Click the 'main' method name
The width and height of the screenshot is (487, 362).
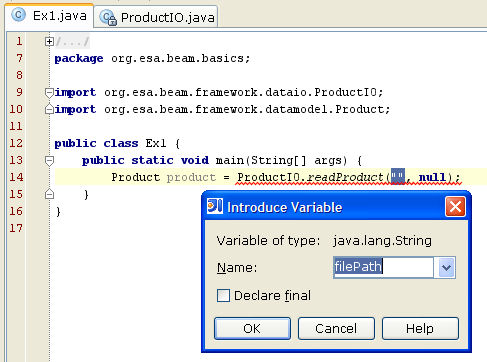[230, 160]
